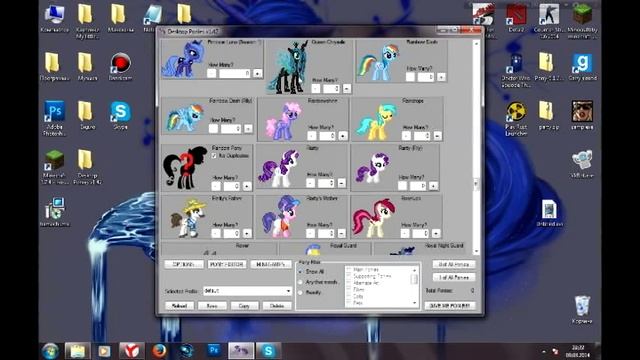Open Windows Explorer from the taskbar
The width and height of the screenshot is (640, 360).
78,351
